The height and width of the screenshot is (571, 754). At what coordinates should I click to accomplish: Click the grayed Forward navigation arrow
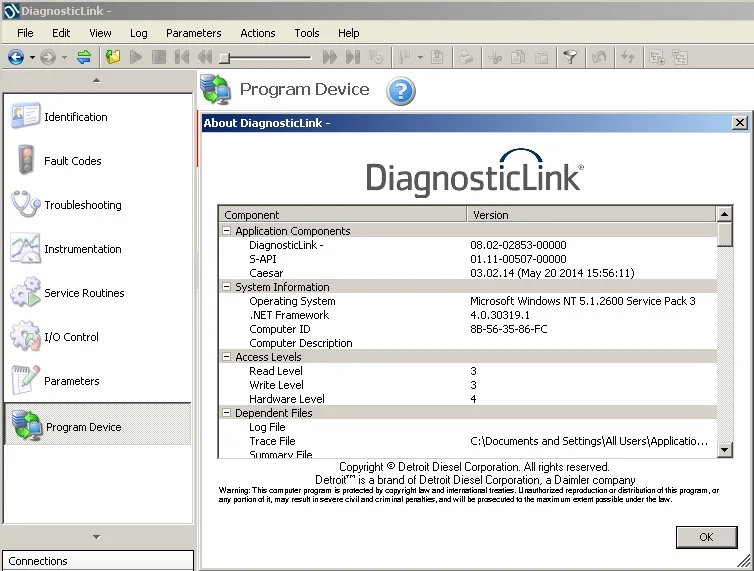[48, 58]
